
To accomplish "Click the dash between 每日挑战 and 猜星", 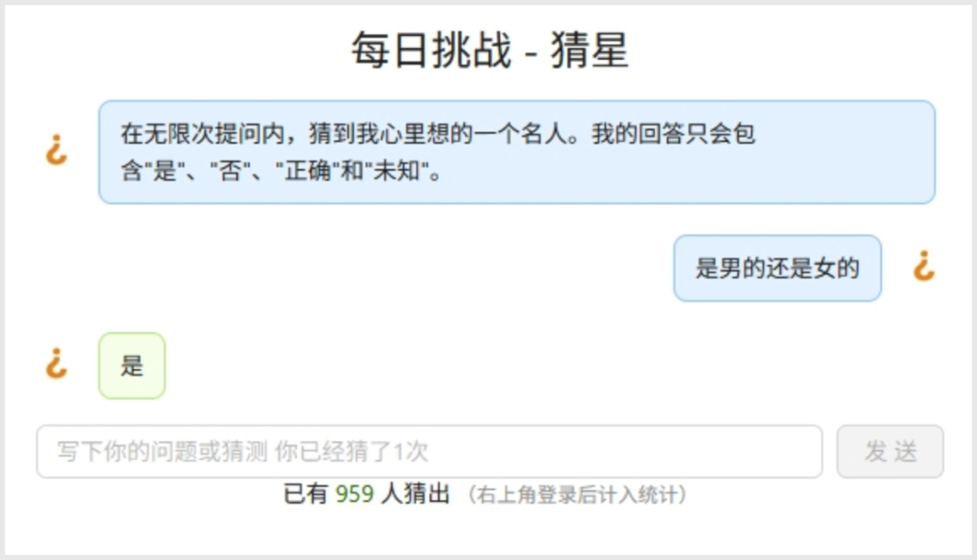I will click(531, 52).
